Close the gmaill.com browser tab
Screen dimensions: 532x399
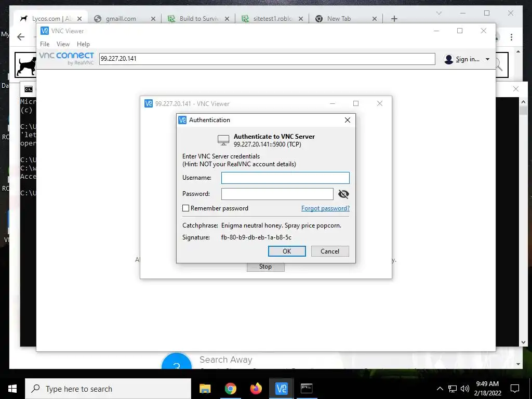coord(153,19)
